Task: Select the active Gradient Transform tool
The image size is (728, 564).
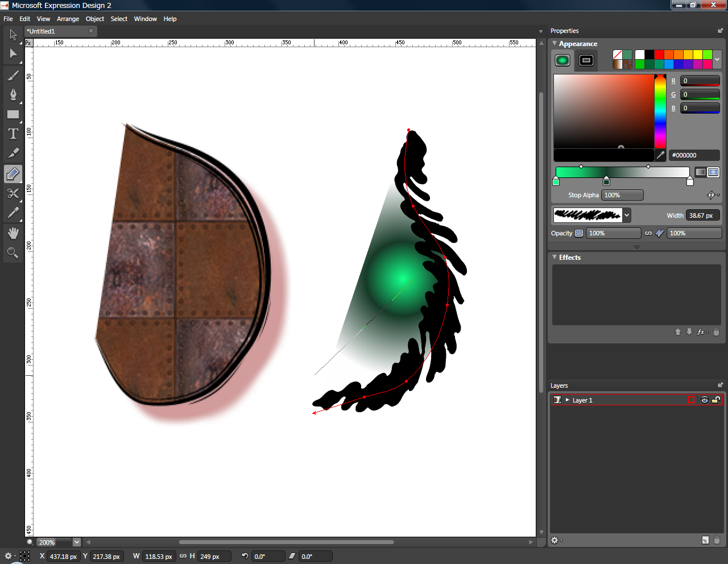Action: 13,173
